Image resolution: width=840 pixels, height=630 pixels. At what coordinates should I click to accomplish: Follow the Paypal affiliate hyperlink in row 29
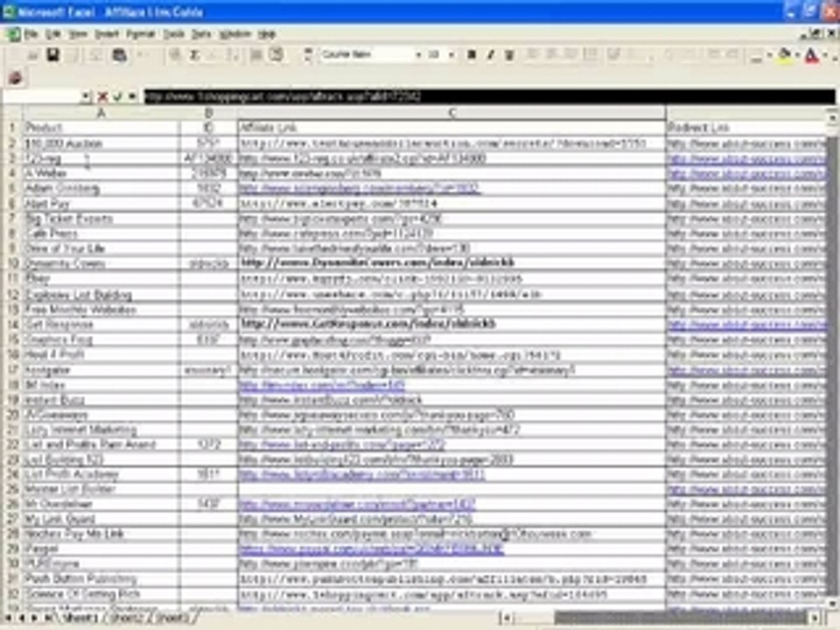click(371, 549)
